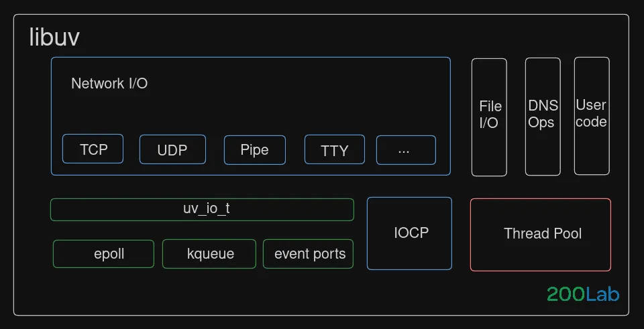This screenshot has width=644, height=329.
Task: Click the libuv title text
Action: 54,38
